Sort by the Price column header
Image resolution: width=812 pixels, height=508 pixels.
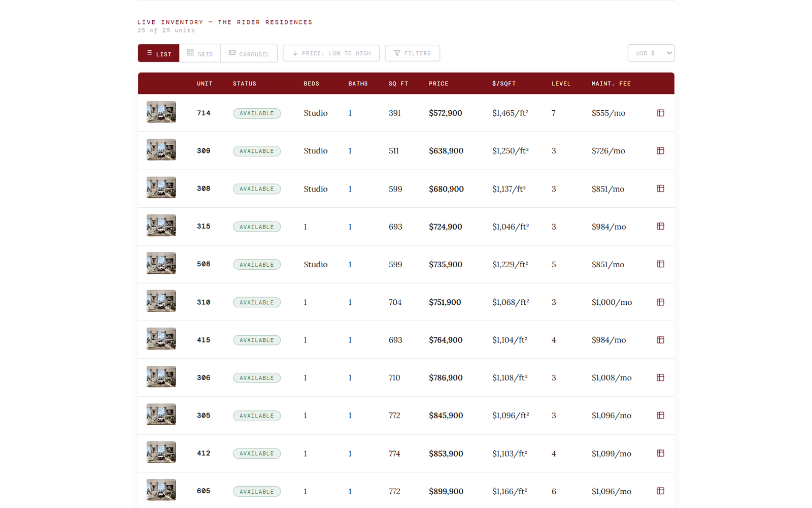pyautogui.click(x=438, y=84)
